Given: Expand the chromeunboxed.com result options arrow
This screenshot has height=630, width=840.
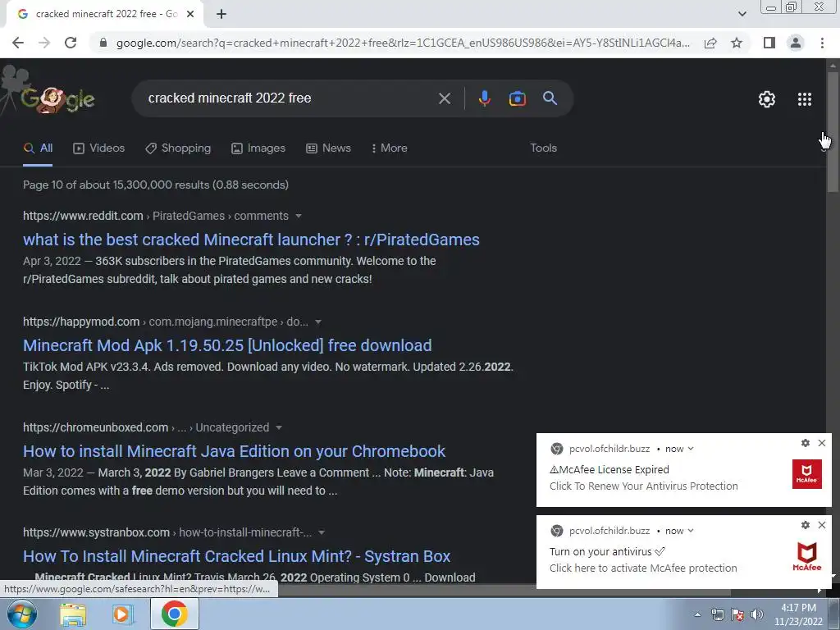Looking at the screenshot, I should click(x=279, y=427).
